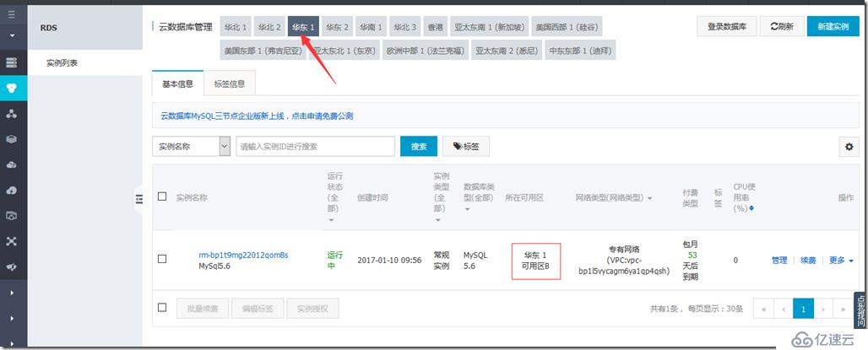Screen dimensions: 868x350
Task: Click the 刷新 refresh button
Action: point(782,26)
